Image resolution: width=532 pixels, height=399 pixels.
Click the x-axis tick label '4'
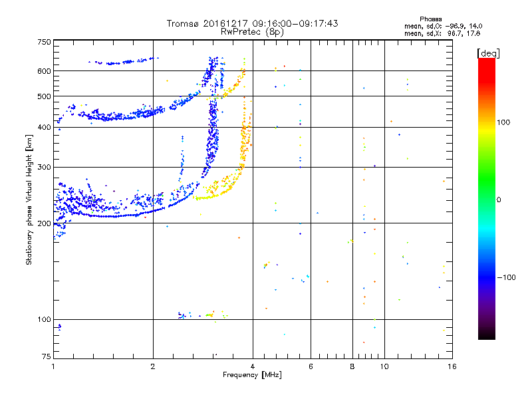coord(253,366)
